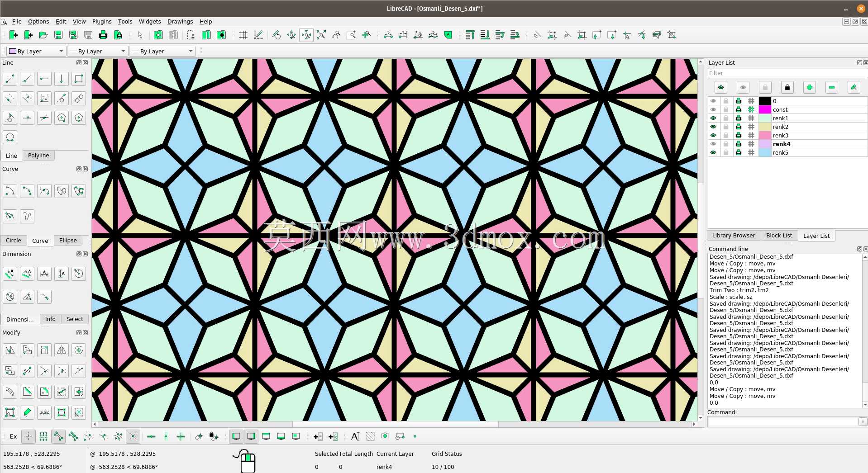Viewport: 868px width, 473px height.
Task: Toggle draft mode icon
Action: [x=258, y=35]
